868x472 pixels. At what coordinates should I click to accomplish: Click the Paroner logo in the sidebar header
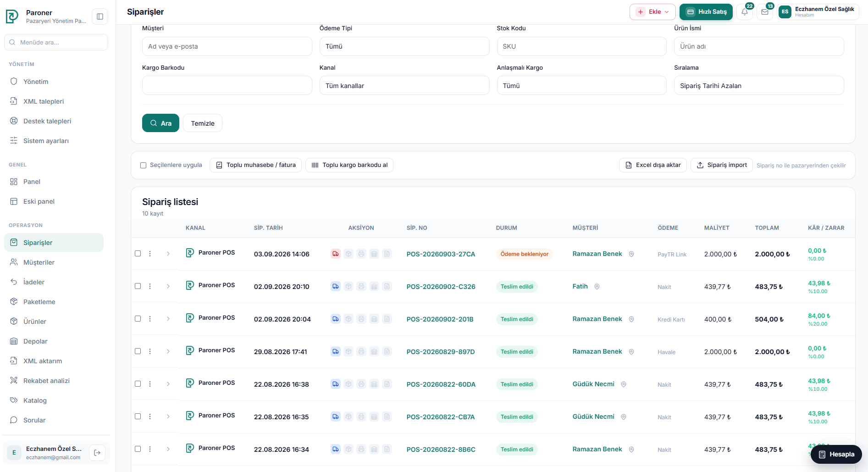click(12, 17)
